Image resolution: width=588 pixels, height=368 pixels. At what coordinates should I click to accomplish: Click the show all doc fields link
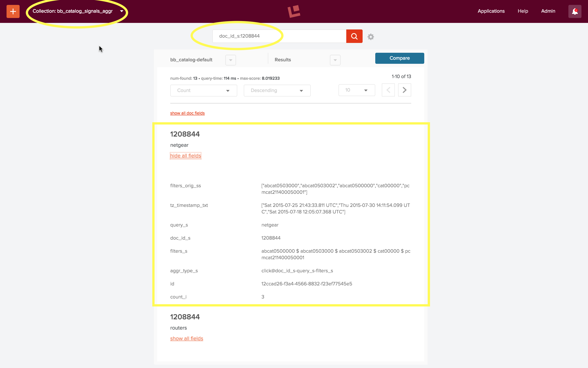click(187, 113)
